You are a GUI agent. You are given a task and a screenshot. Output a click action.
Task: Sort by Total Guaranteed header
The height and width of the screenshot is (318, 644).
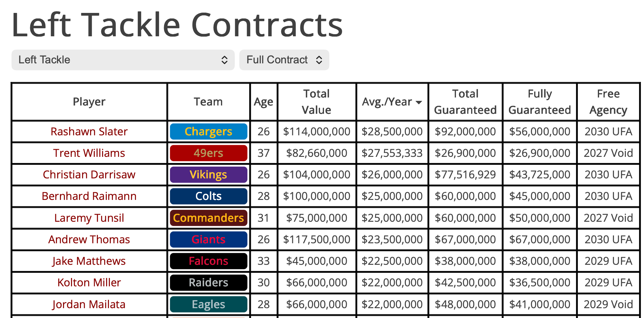[x=465, y=102]
